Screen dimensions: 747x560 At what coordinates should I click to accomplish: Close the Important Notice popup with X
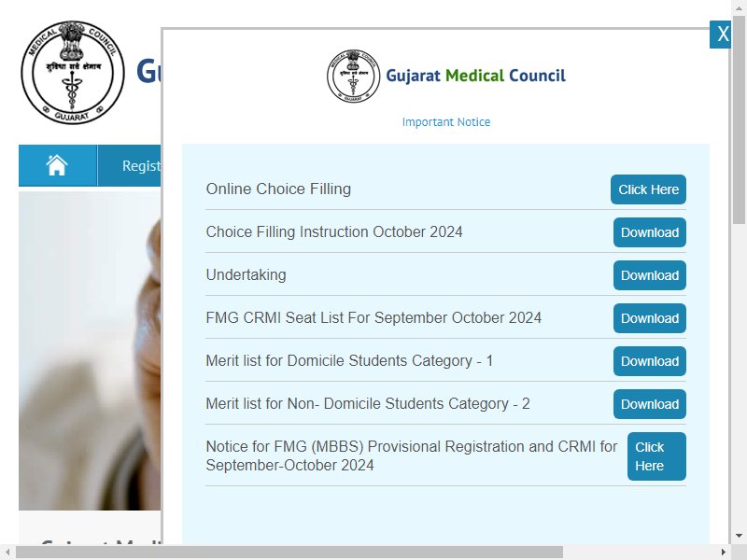click(720, 35)
